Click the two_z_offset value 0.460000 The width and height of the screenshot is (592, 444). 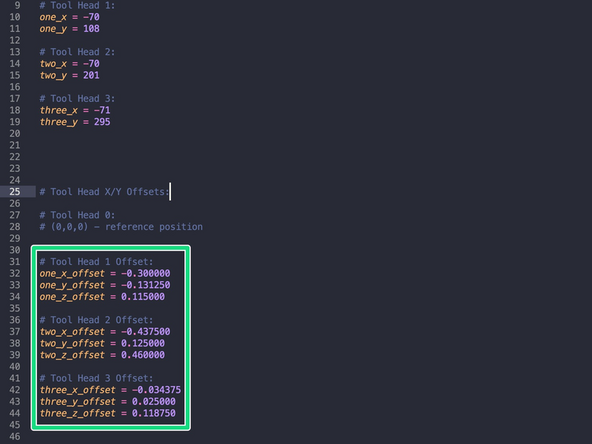(x=143, y=355)
